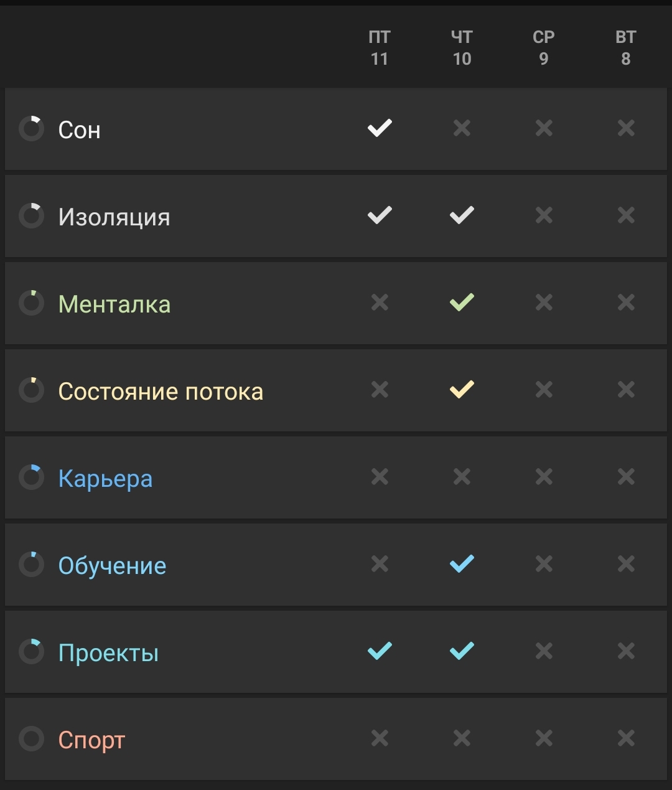Viewport: 672px width, 790px height.
Task: Toggle Обучение check for Thursday 10
Action: 462,564
